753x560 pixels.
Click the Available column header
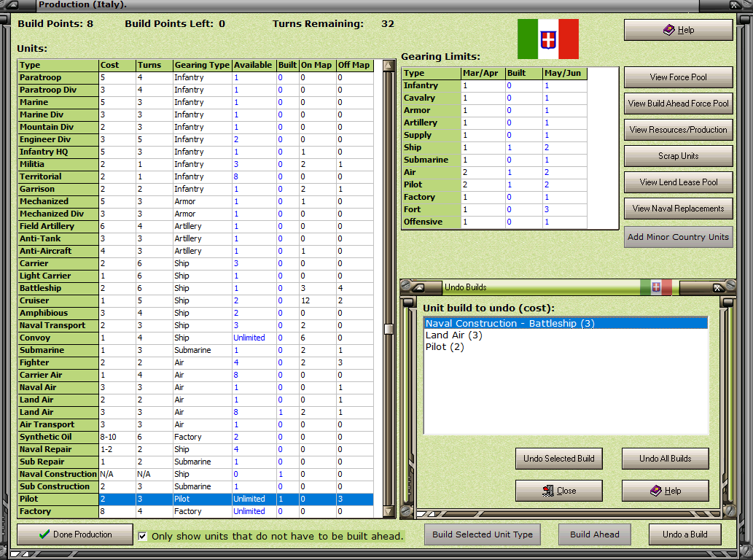(254, 66)
